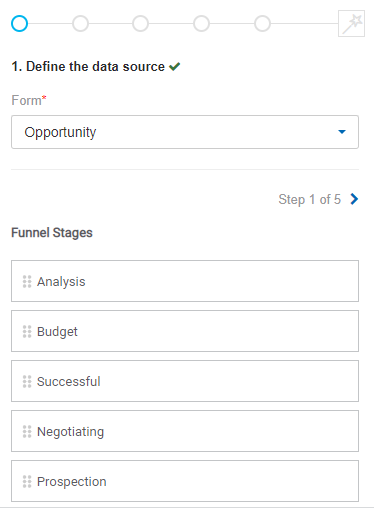Jump to the second step circle
This screenshot has width=374, height=508.
tap(80, 24)
